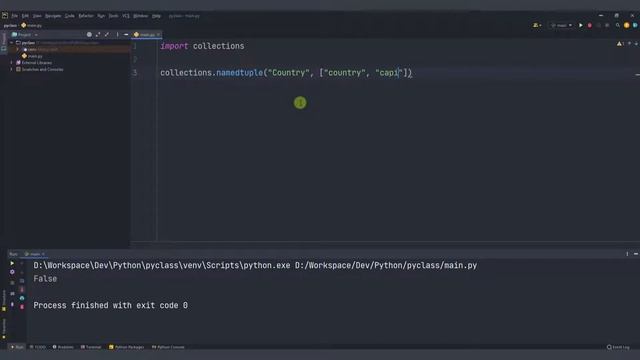The height and width of the screenshot is (360, 640).
Task: Click the trash clear output icon in Run panel
Action: (22, 307)
